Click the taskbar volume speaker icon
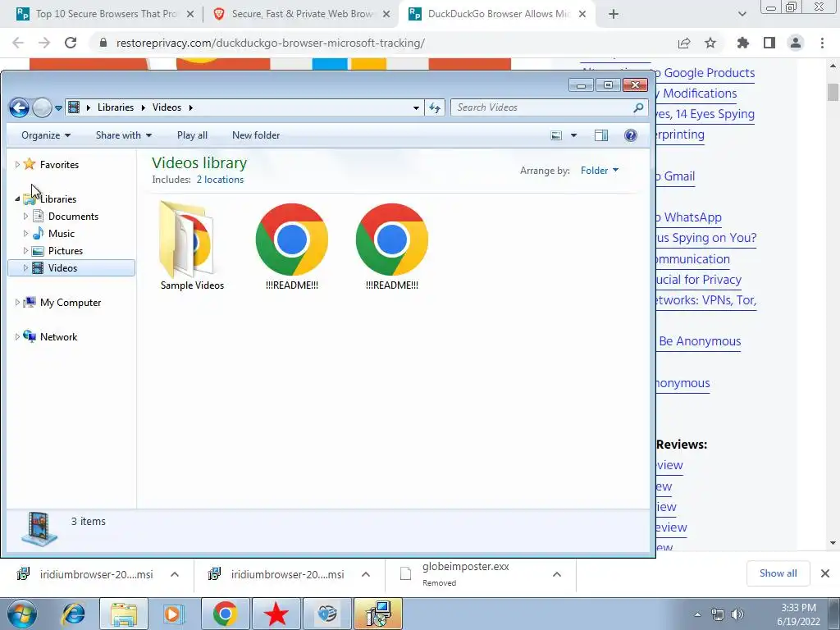 [737, 614]
